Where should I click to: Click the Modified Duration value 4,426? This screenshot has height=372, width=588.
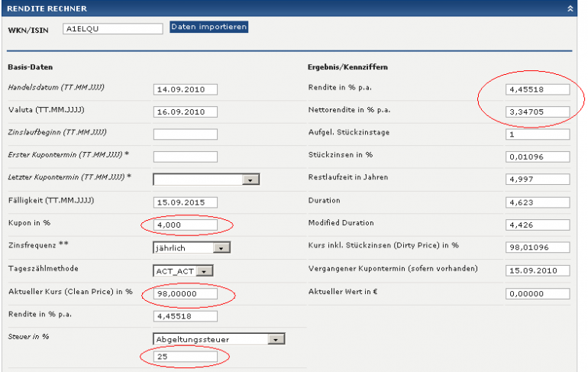point(538,225)
